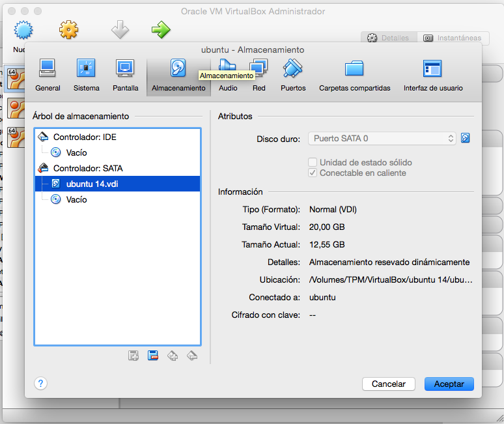Click the remove selected attachment icon
504x424 pixels.
coord(153,356)
